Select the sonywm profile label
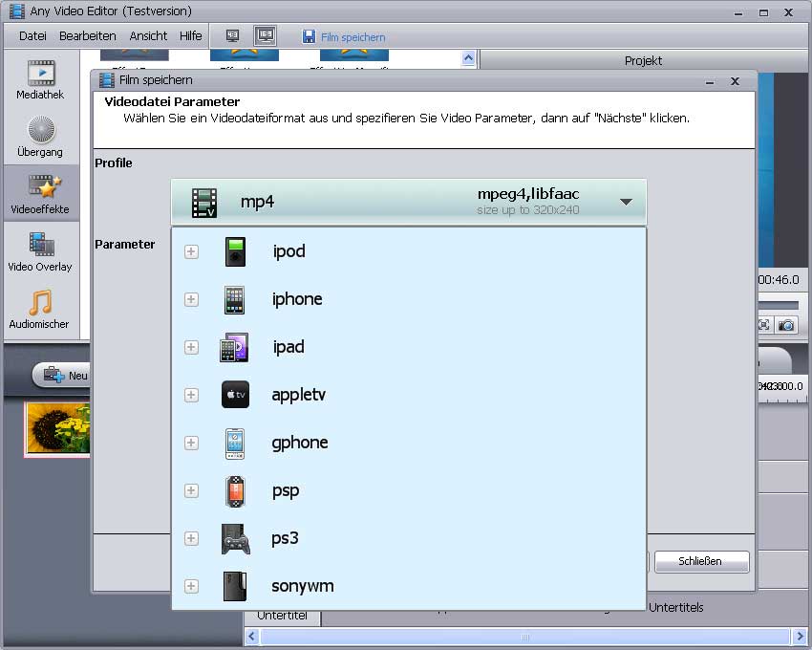This screenshot has height=650, width=812. coord(303,586)
